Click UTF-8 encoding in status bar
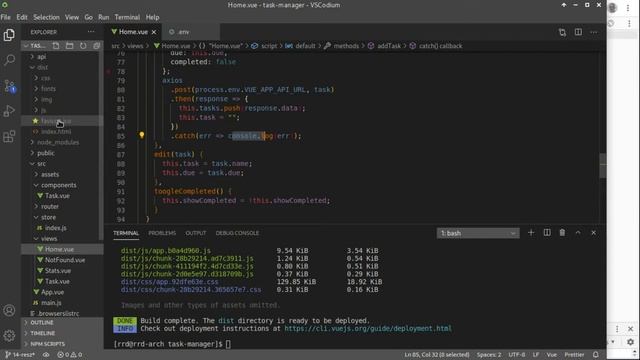Screen dimensions: 640x360 (517, 355)
